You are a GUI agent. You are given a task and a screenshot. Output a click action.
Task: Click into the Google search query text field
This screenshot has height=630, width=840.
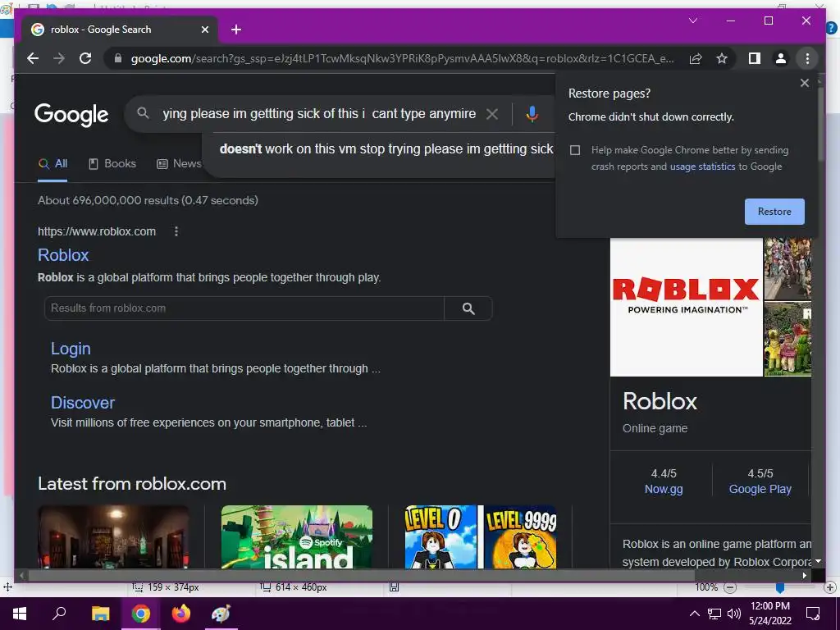(x=319, y=113)
